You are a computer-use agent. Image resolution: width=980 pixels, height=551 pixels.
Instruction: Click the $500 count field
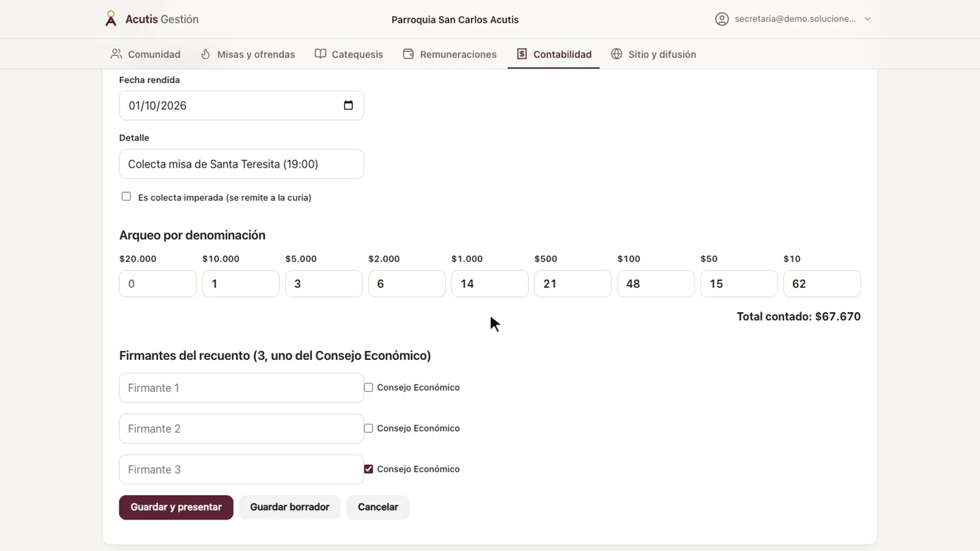573,283
